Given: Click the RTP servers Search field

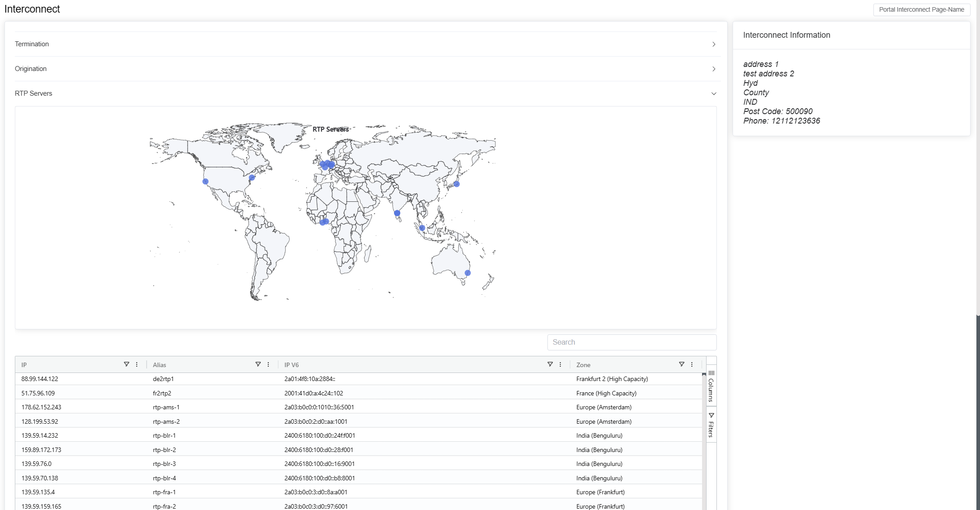Looking at the screenshot, I should click(631, 342).
